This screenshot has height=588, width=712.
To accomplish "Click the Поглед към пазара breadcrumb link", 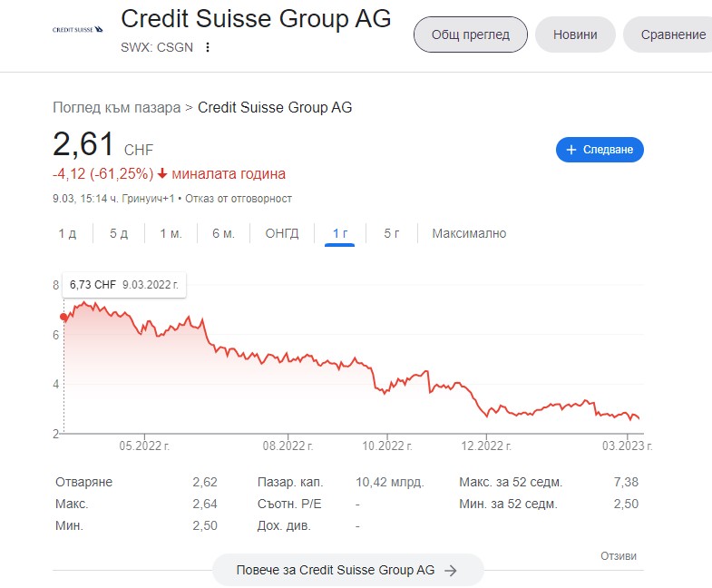I will (x=117, y=108).
